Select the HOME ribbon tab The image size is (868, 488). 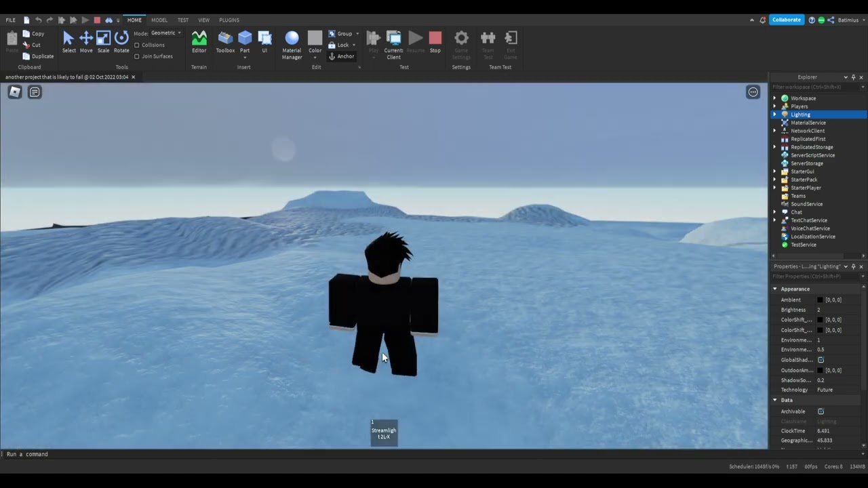click(x=134, y=20)
